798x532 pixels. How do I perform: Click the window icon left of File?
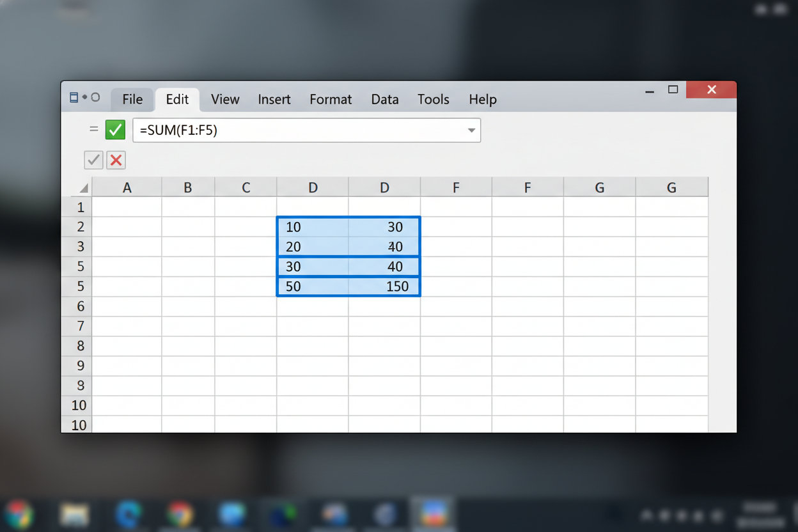[x=74, y=98]
